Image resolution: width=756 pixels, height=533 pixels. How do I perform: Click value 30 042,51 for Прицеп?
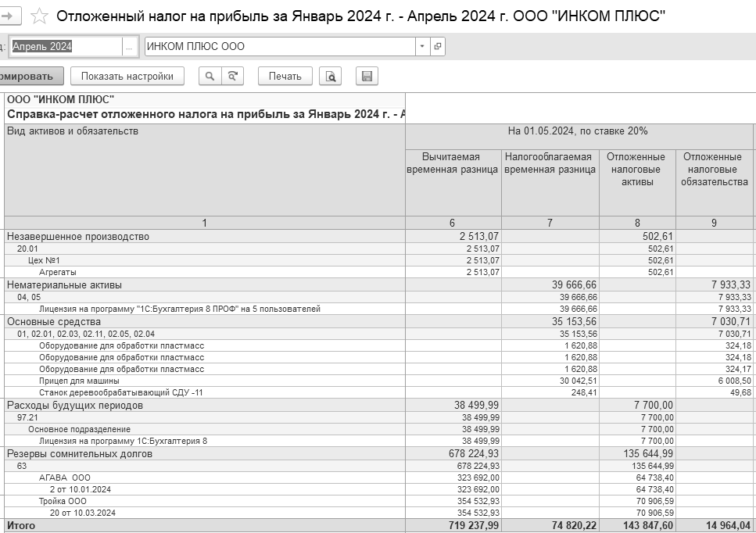tap(578, 381)
